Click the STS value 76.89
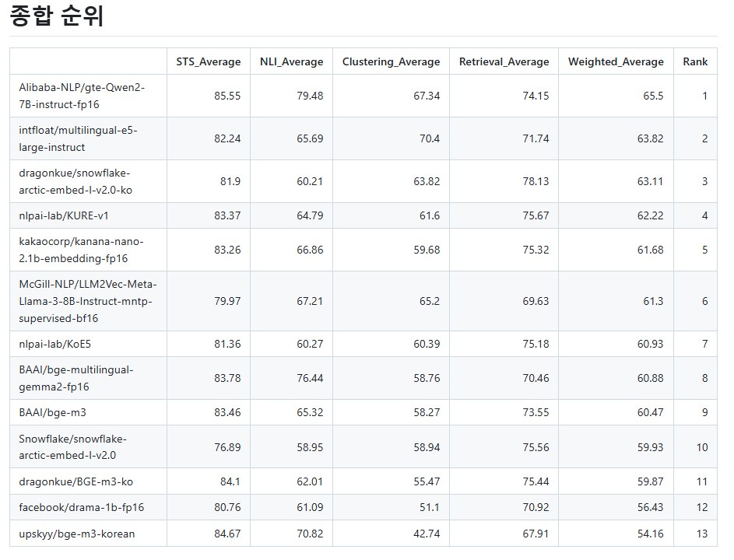This screenshot has height=560, width=734. click(x=227, y=447)
